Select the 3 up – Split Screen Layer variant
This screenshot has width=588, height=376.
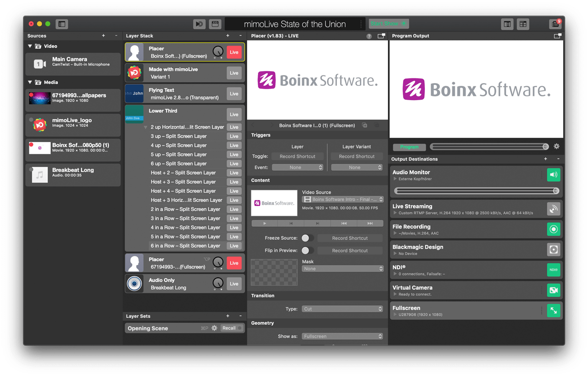coord(178,136)
